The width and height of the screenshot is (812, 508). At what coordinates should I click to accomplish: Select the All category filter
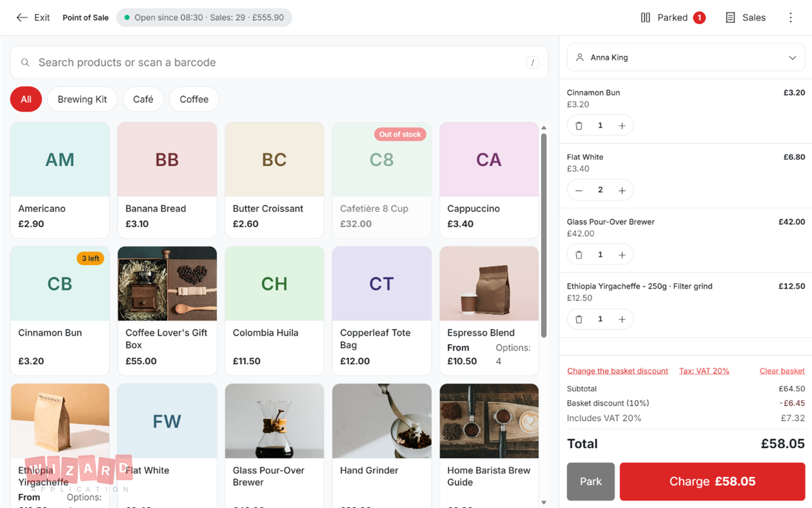(x=26, y=99)
